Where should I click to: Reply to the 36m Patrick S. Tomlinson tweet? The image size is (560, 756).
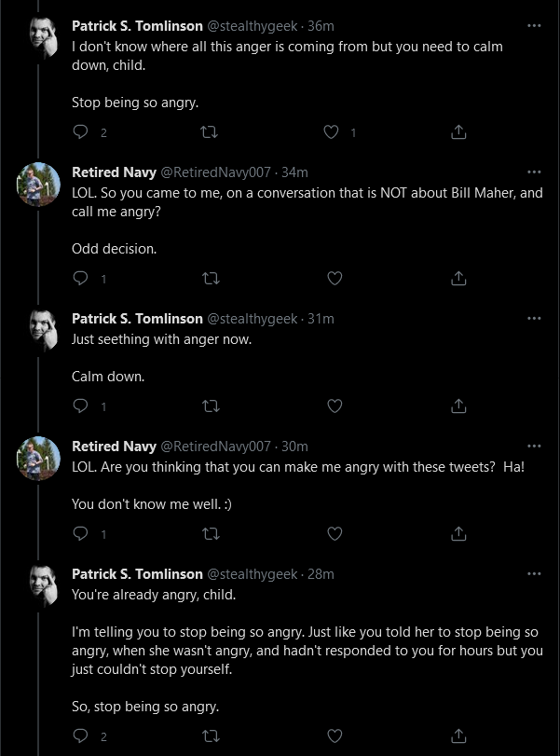tap(80, 131)
